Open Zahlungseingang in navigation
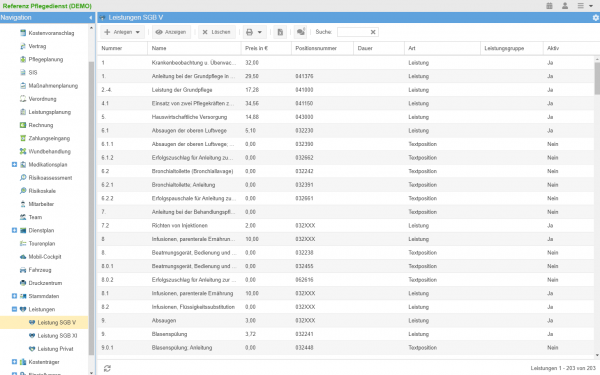The height and width of the screenshot is (375, 600). pyautogui.click(x=45, y=138)
